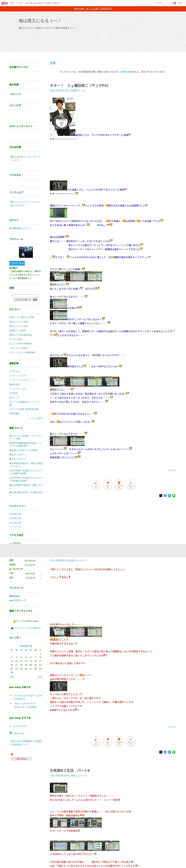Open the goo blog サービス終了のお知らせ banner
Screen dimensions: 186x868
pyautogui.click(x=93, y=9)
